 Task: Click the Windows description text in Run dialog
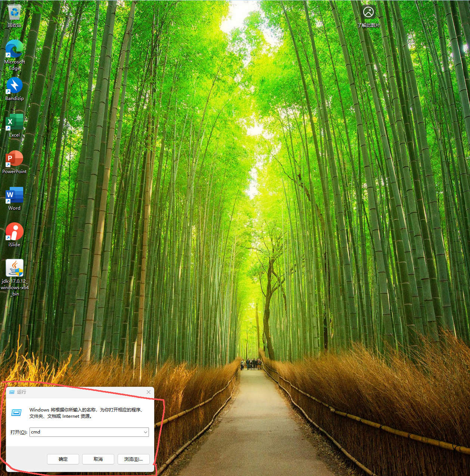coord(86,413)
